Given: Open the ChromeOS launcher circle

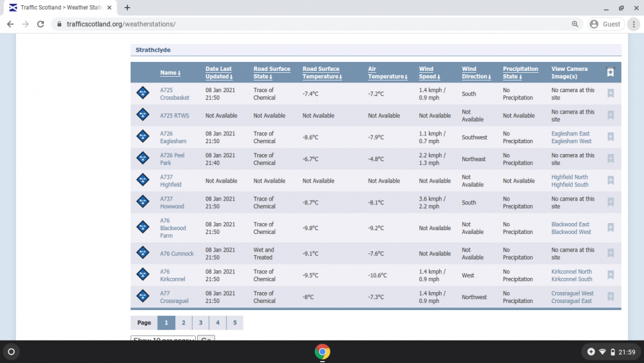Looking at the screenshot, I should 12,352.
